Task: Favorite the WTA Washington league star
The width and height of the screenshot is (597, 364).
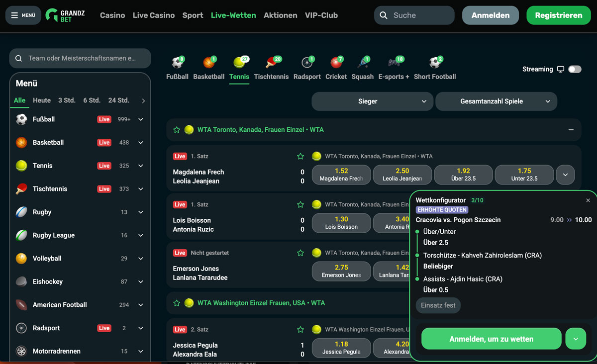Action: point(177,303)
